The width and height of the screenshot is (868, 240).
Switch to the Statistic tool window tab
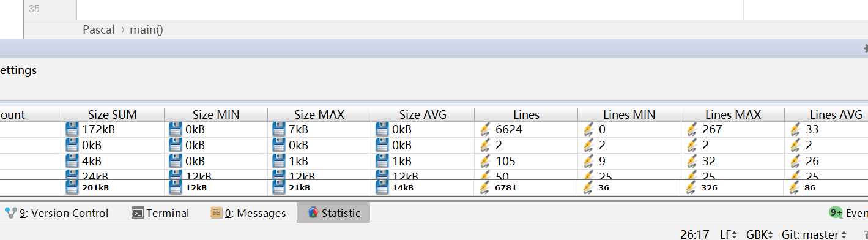334,212
